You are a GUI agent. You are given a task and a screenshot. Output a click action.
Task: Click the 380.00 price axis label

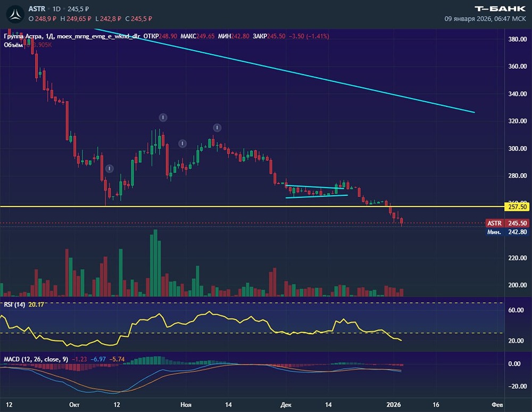point(518,39)
